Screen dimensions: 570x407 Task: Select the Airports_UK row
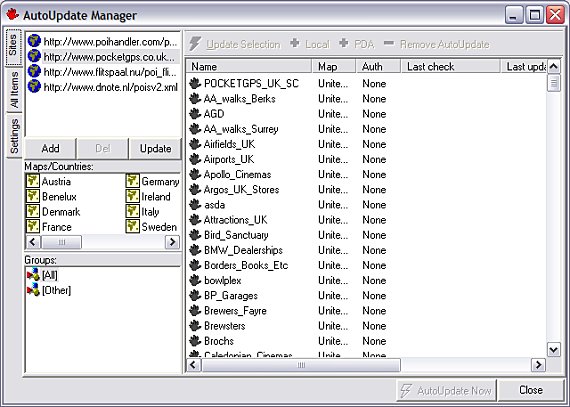(x=366, y=159)
